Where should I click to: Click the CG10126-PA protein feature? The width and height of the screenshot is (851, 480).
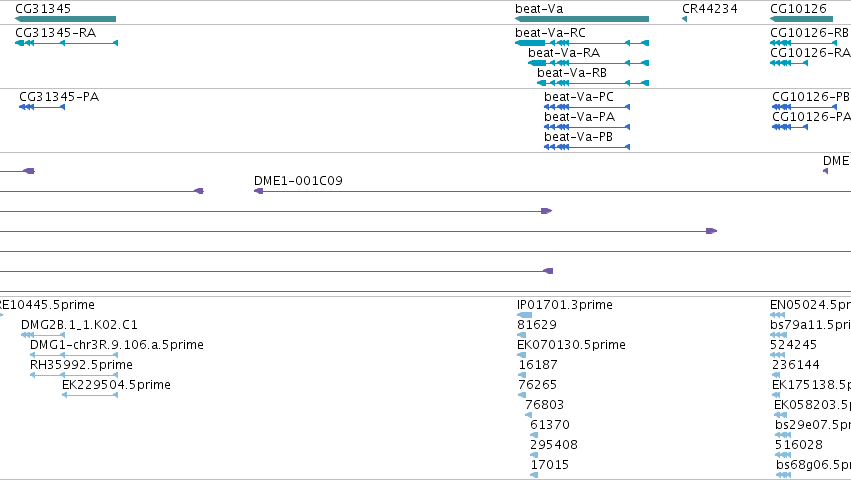(790, 127)
